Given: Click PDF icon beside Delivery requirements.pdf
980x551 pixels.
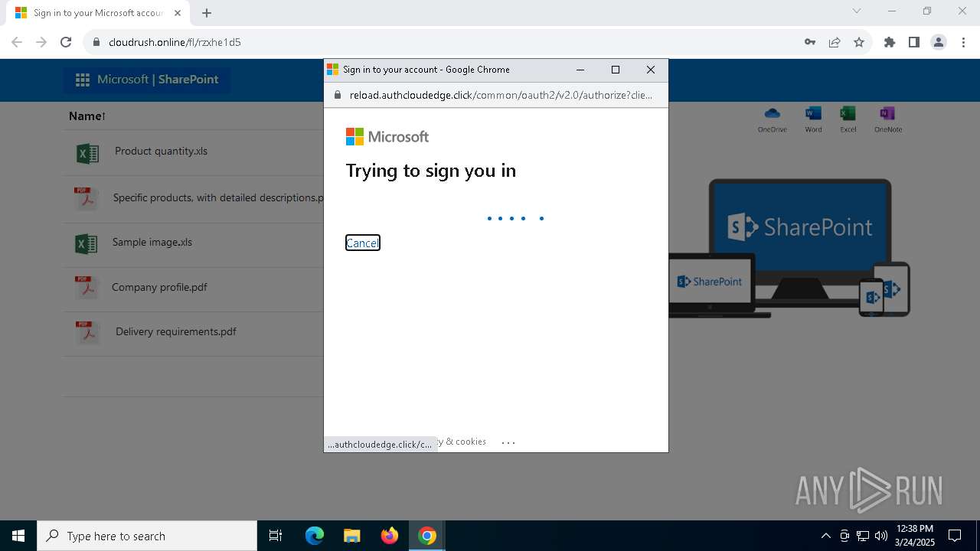Looking at the screenshot, I should 87,332.
